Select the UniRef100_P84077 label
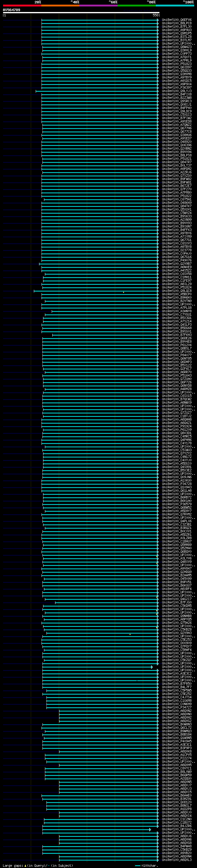The width and height of the screenshot is (197, 868). (x=176, y=355)
